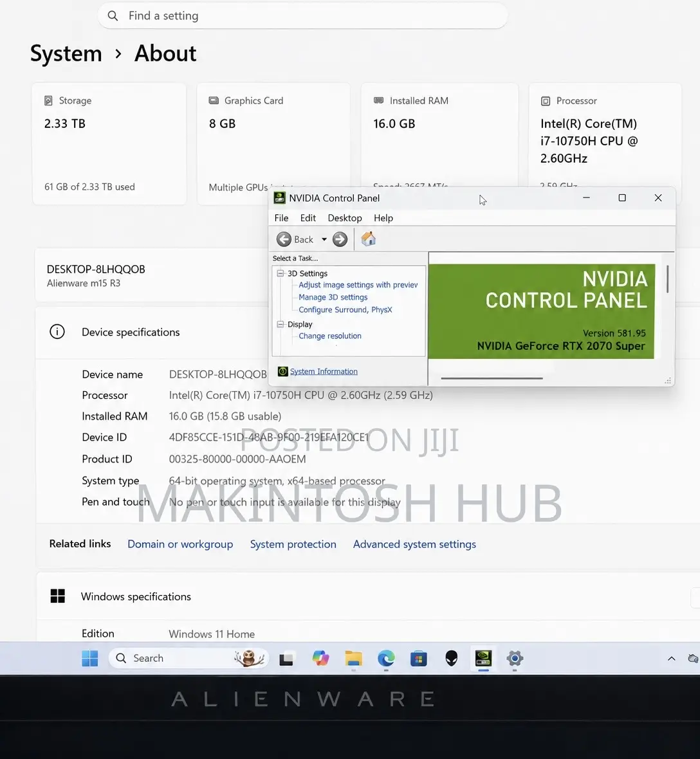Click the NVIDIA panel vertical scrollbar
Viewport: 700px width, 759px height.
coord(668,279)
